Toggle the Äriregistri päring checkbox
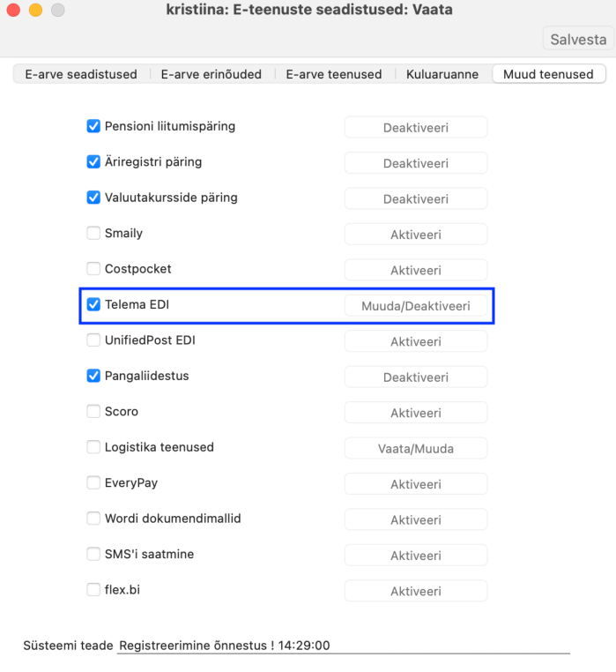 click(93, 161)
